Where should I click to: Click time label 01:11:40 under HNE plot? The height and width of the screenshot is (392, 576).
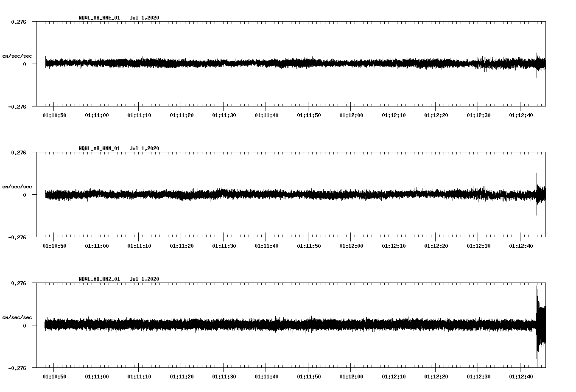point(266,115)
